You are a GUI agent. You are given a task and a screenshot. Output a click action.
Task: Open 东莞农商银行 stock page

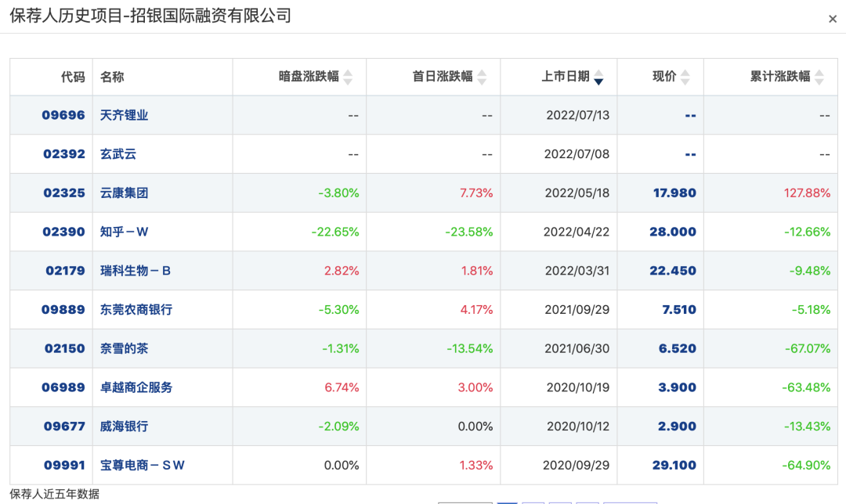tap(136, 309)
